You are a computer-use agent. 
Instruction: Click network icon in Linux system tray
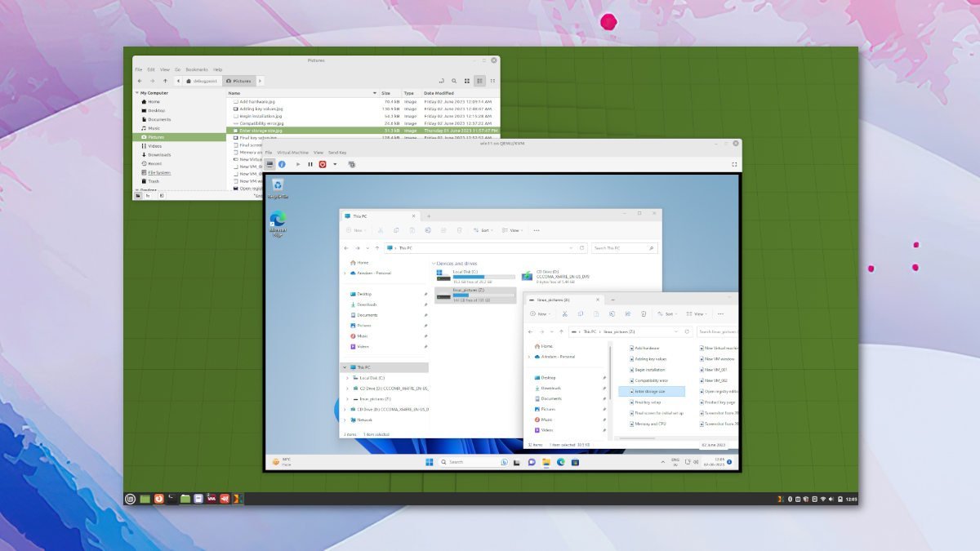[822, 499]
